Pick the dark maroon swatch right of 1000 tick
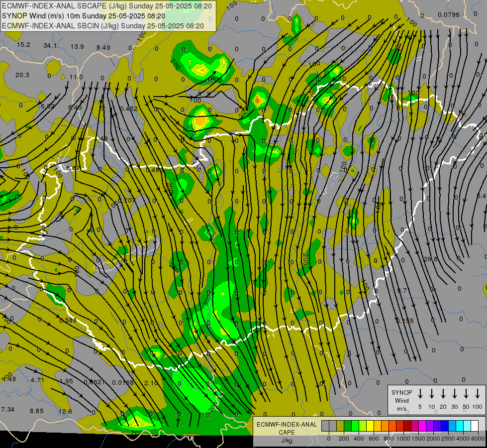 [407, 426]
